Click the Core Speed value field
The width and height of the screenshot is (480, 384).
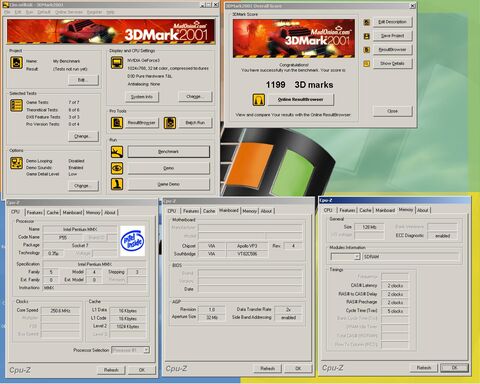click(x=60, y=311)
